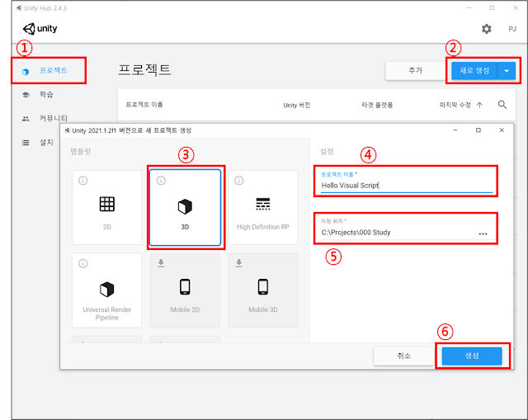Sort by 마지막 수정 arrow
This screenshot has width=528, height=420.
(479, 105)
